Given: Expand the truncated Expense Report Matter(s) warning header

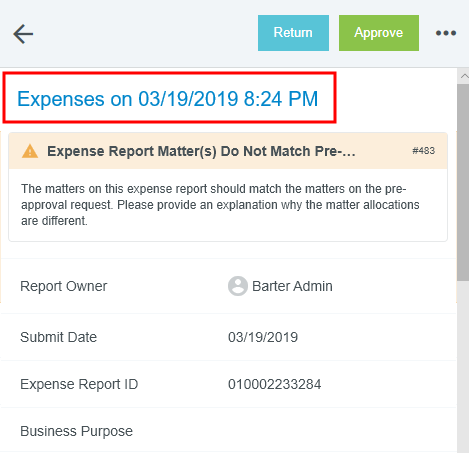Looking at the screenshot, I should point(201,151).
